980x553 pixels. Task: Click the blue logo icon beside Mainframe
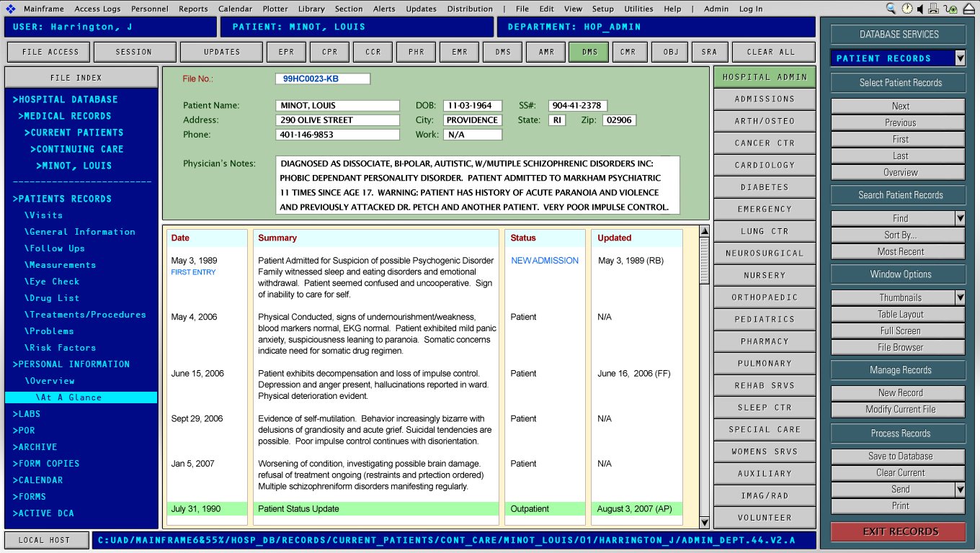[11, 9]
